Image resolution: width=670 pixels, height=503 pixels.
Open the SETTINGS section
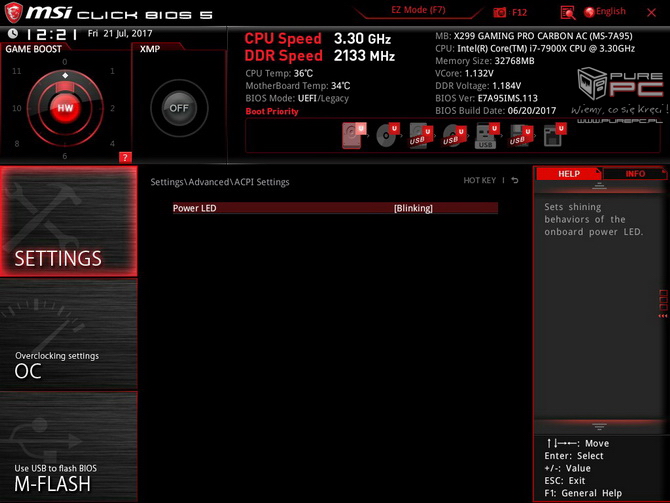69,221
